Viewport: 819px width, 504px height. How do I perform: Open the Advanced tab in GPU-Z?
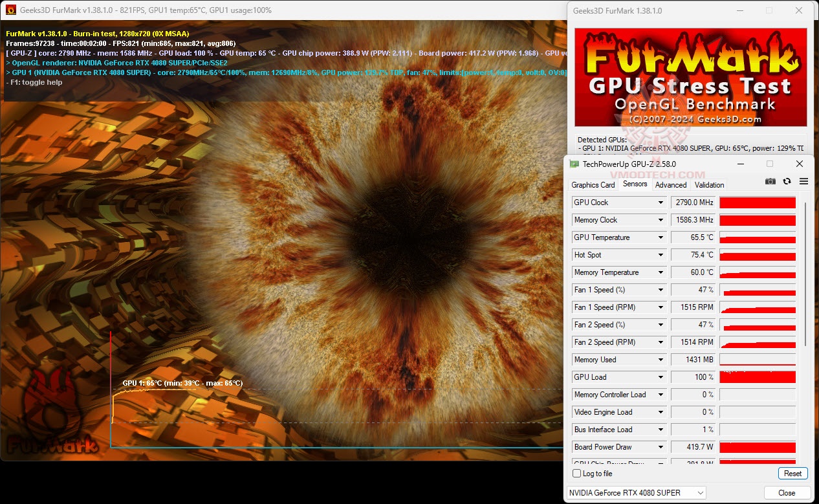pos(671,185)
